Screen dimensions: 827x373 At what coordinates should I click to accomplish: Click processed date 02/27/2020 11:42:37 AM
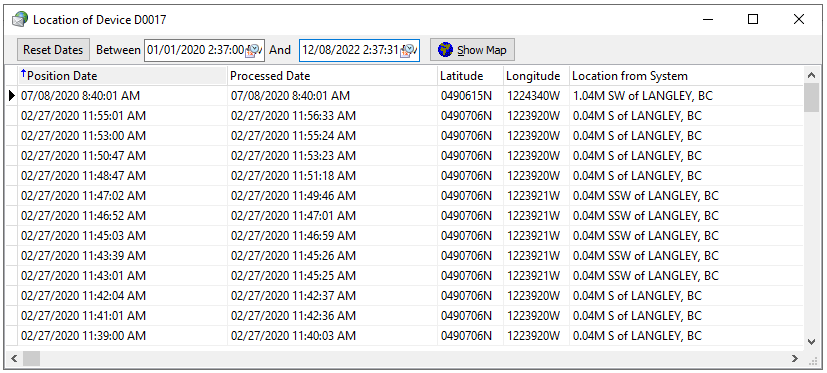tap(332, 296)
